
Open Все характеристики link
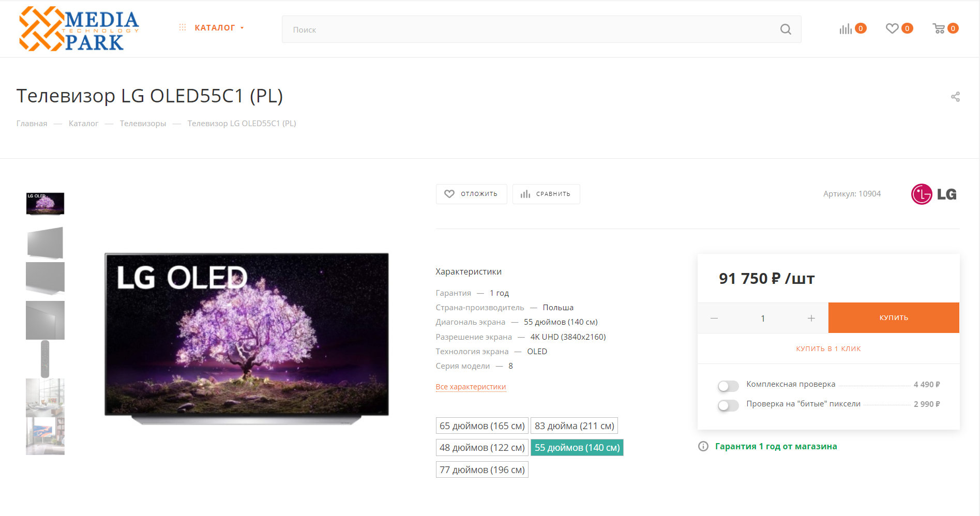pos(471,387)
